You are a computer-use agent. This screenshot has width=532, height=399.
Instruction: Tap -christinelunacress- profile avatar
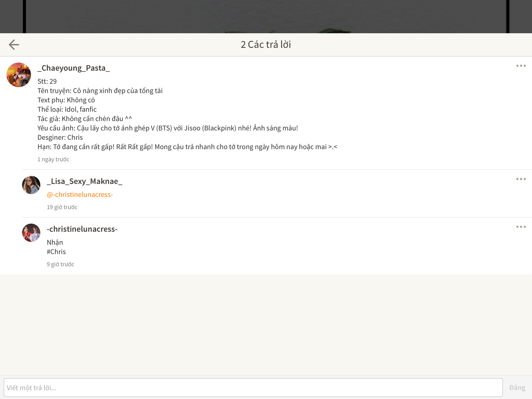pos(31,233)
